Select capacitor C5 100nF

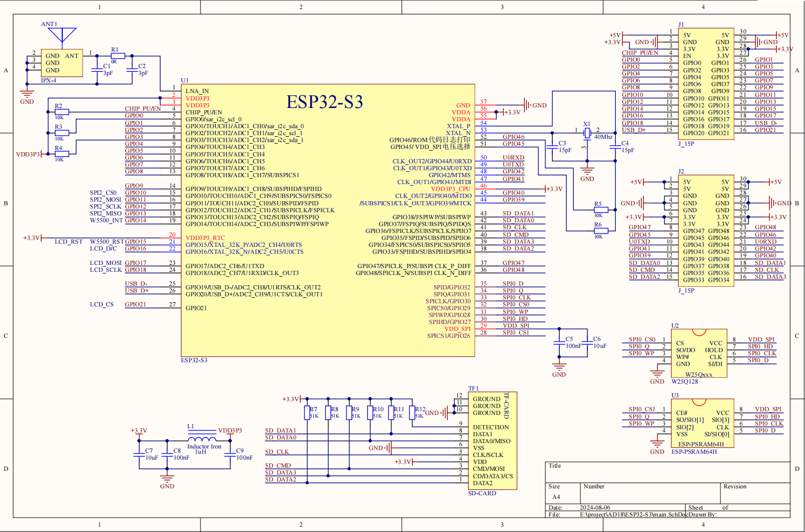pos(559,343)
